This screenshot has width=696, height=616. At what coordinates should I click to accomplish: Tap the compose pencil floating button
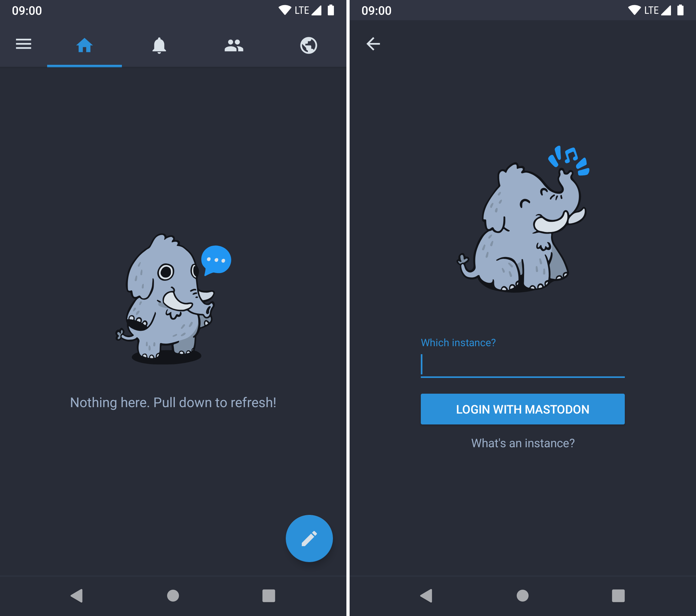[309, 538]
